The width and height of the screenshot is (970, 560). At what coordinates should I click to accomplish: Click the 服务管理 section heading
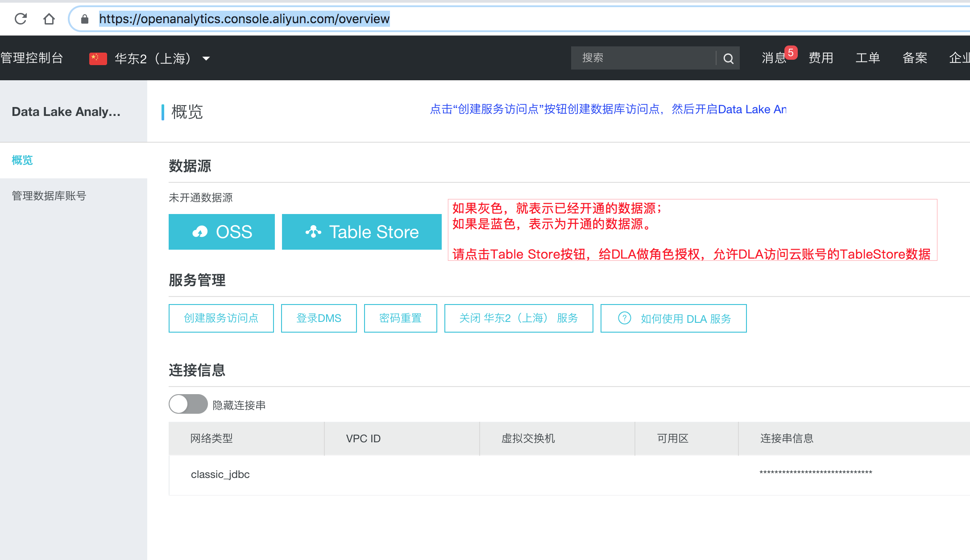tap(197, 280)
